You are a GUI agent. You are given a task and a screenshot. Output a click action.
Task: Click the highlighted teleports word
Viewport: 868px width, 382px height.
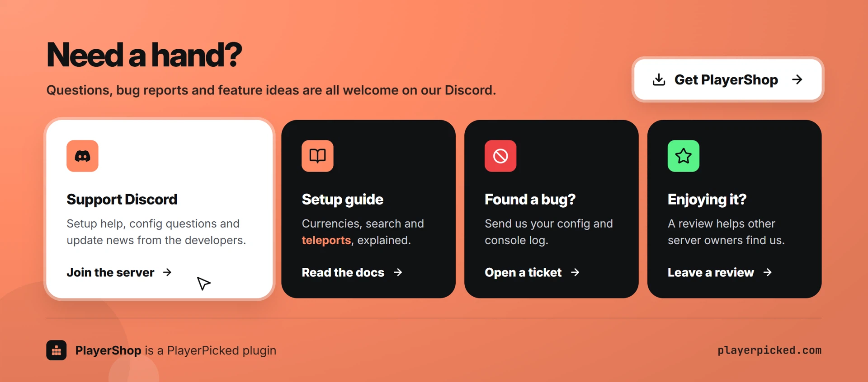click(326, 240)
